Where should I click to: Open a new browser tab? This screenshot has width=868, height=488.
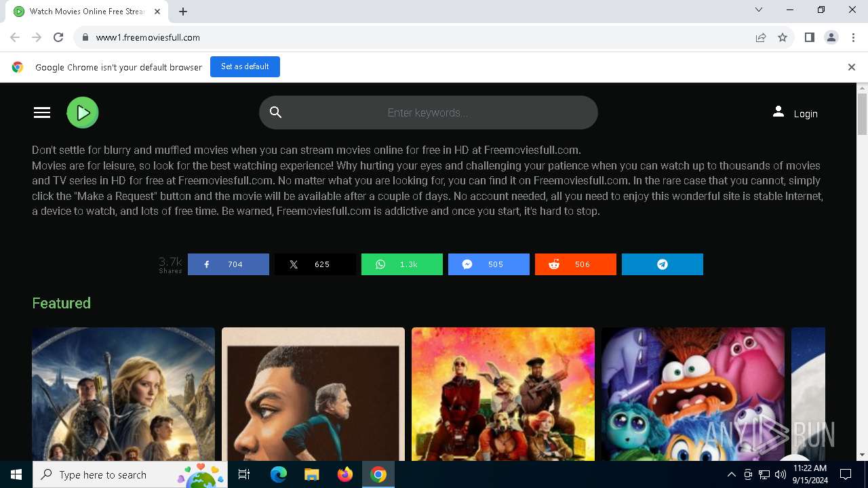183,12
